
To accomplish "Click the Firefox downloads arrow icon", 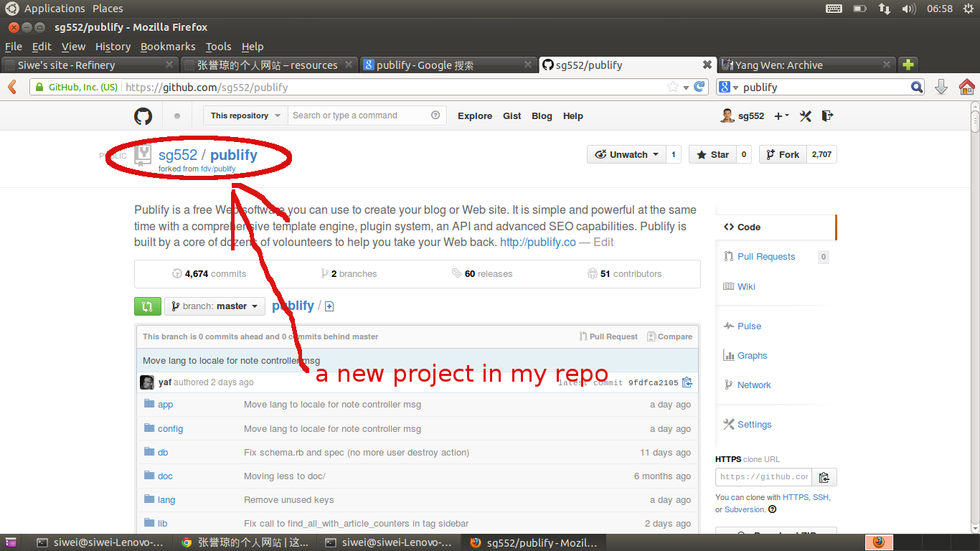I will (941, 88).
